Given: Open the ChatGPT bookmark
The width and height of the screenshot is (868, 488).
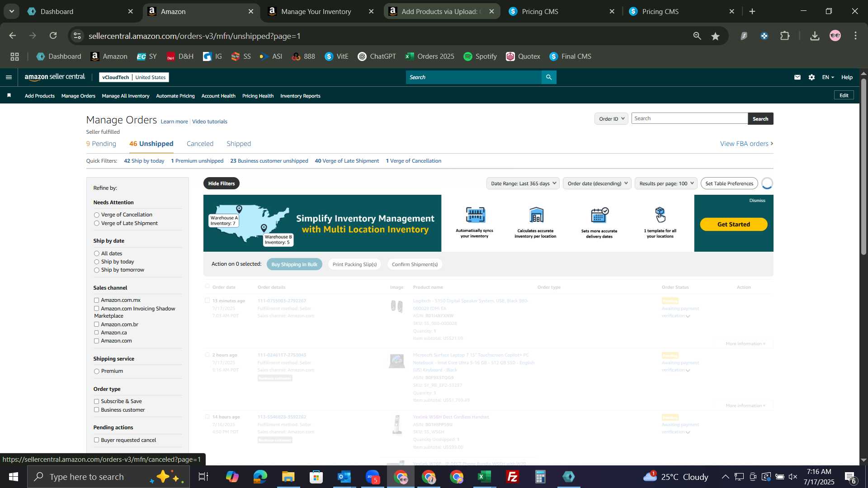Looking at the screenshot, I should tap(377, 56).
